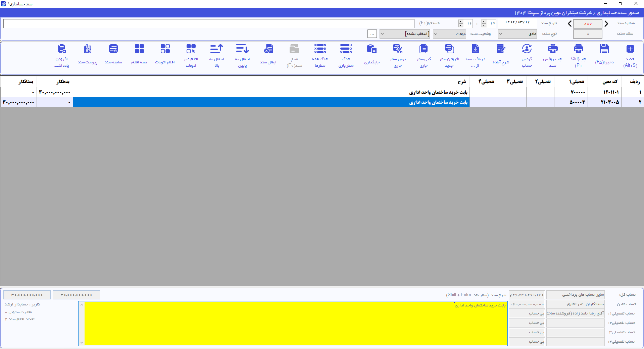Click the ellipsis button beside the combo box
Viewport: 644px width, 349px height.
pos(372,34)
